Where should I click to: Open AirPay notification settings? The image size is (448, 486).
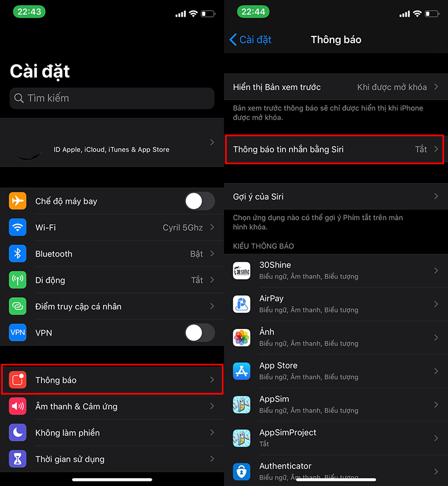tap(336, 304)
